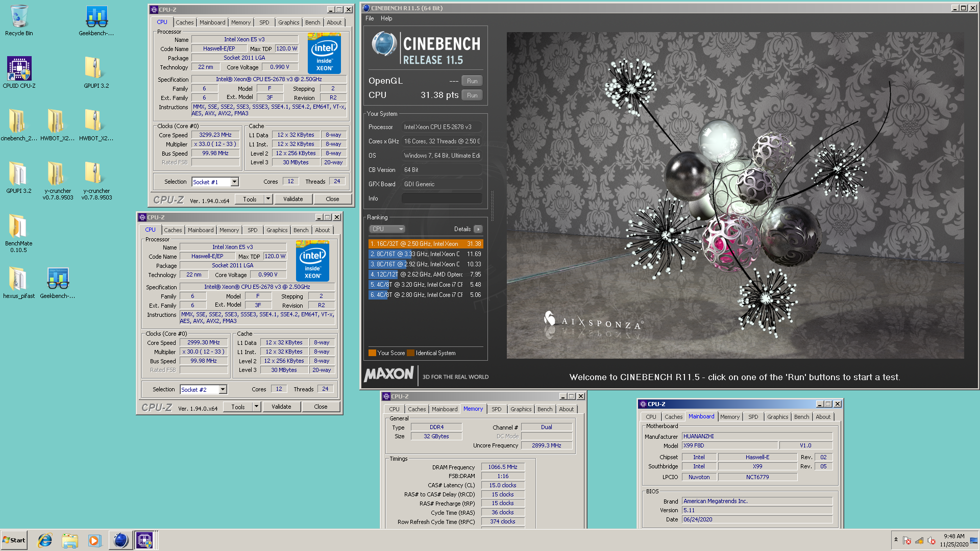Select the y-cruncher v0.7.8.9503 zipped archive
Viewport: 980px width, 551px height.
(96, 180)
